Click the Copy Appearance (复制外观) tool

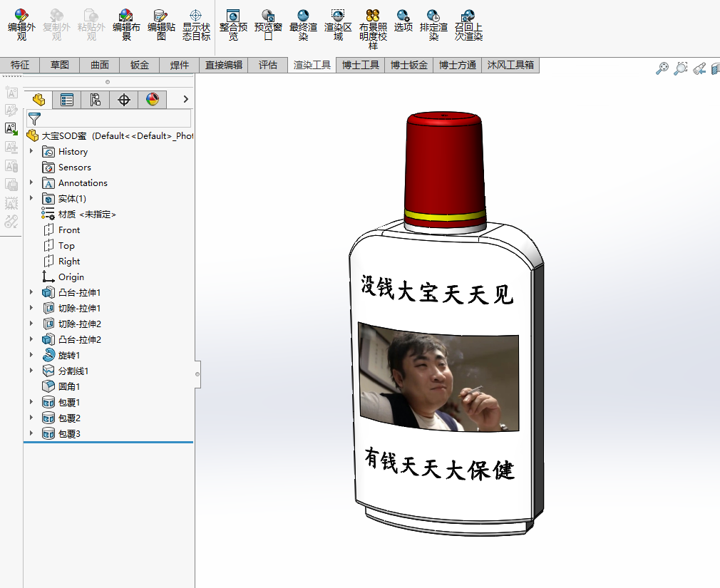[56, 25]
